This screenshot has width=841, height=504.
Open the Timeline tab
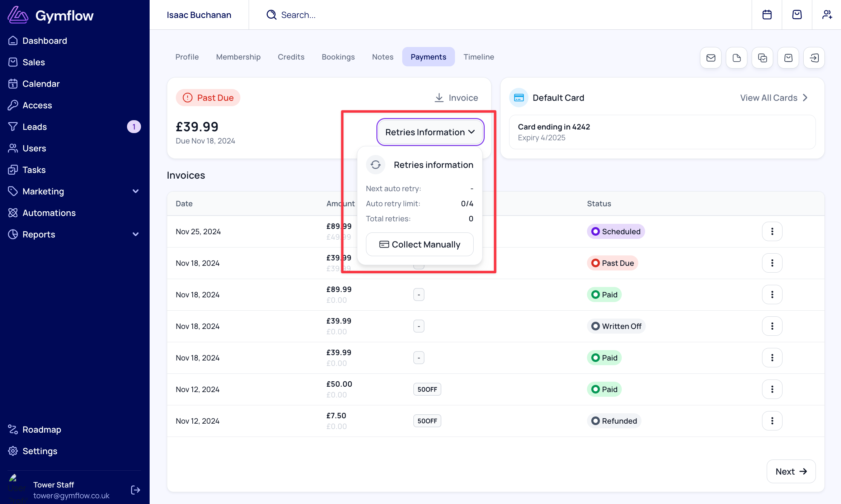point(478,57)
